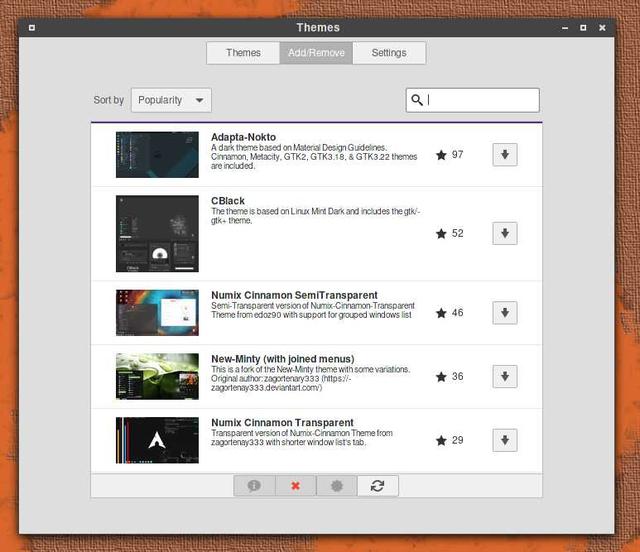Maximize the Themes window

(583, 28)
